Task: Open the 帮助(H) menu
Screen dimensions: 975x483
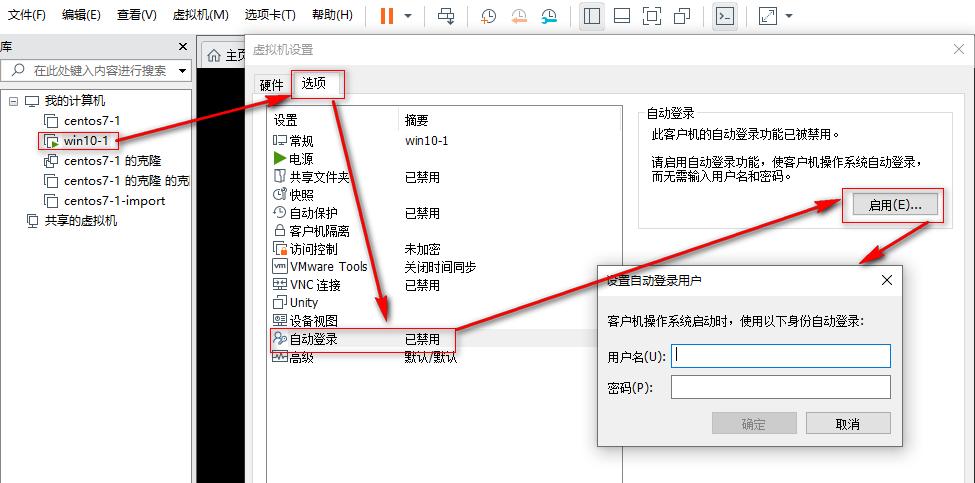Action: pyautogui.click(x=332, y=15)
